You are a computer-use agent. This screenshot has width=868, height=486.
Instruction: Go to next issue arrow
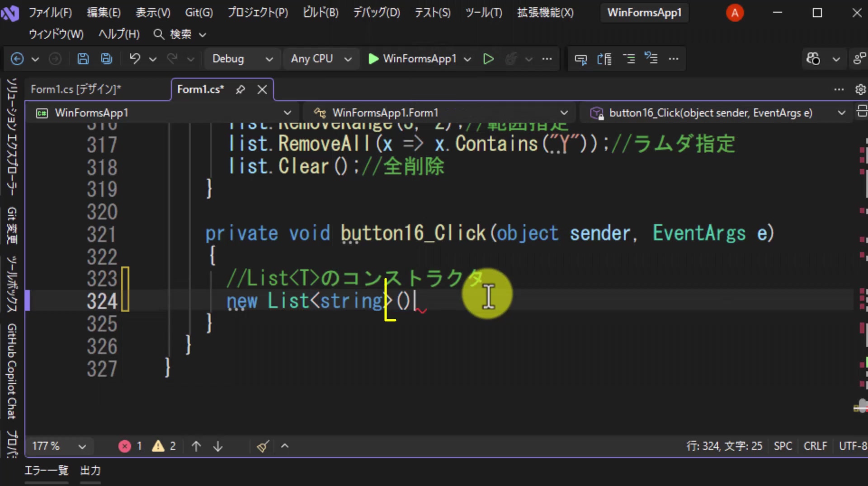(x=218, y=446)
